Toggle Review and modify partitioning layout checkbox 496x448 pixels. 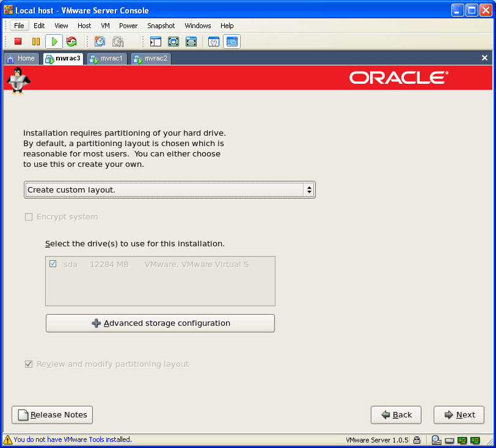tap(29, 364)
